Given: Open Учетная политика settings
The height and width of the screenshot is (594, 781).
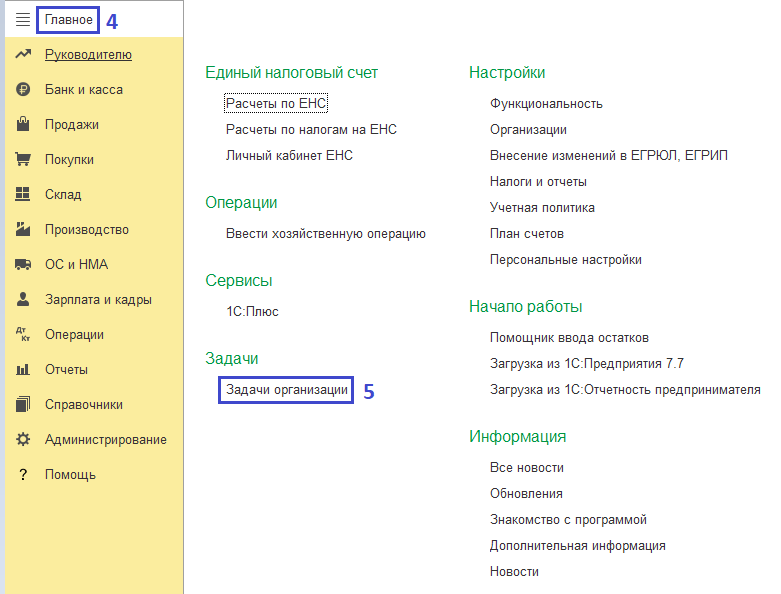Looking at the screenshot, I should [542, 207].
